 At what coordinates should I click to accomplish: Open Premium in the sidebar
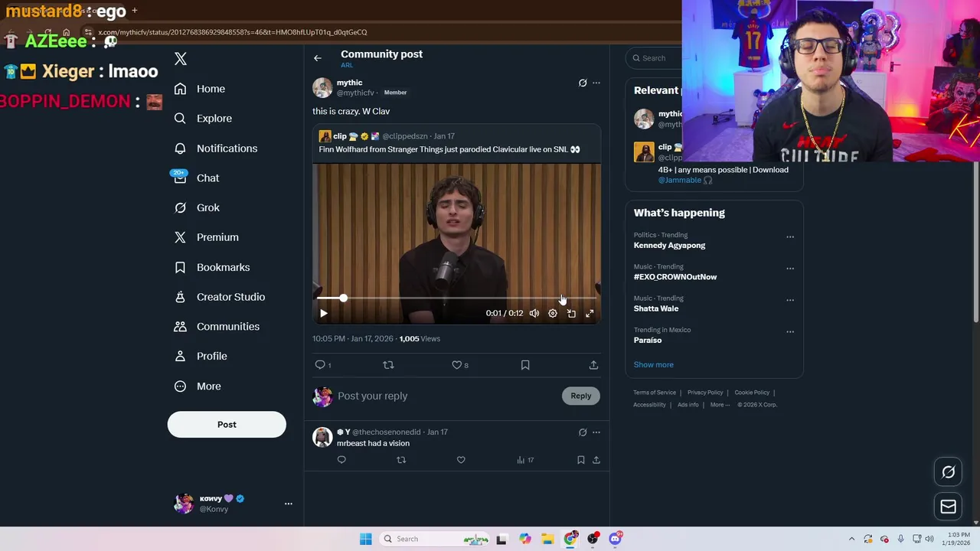pos(207,237)
